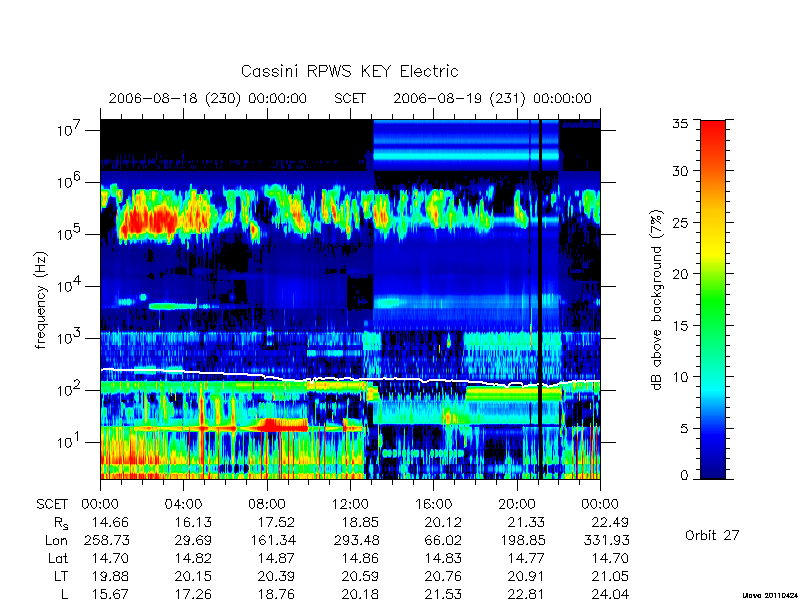The image size is (800, 600).
Task: Click the Rs value 22.49
Action: [610, 522]
